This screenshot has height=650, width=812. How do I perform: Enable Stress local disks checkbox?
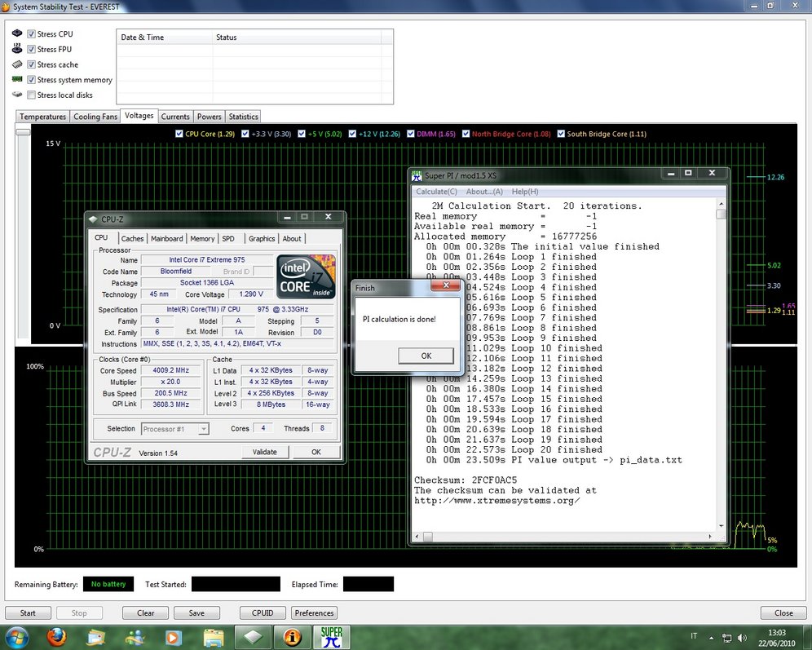[32, 95]
